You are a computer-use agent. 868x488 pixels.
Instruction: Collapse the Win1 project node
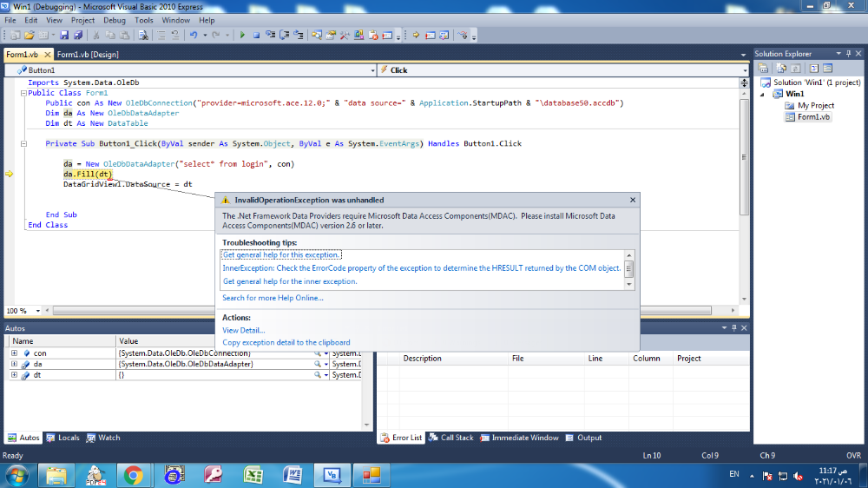pos(762,94)
